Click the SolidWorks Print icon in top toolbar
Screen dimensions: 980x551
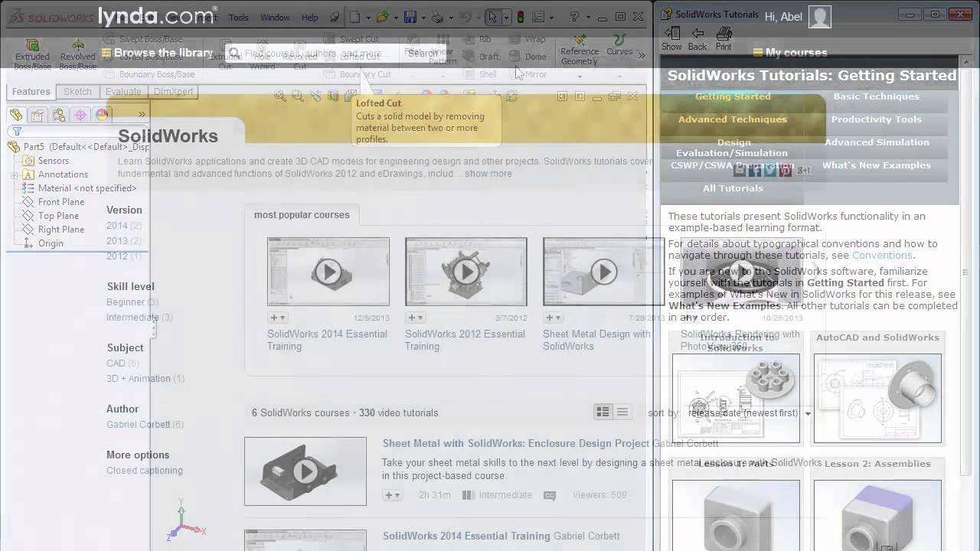click(437, 17)
